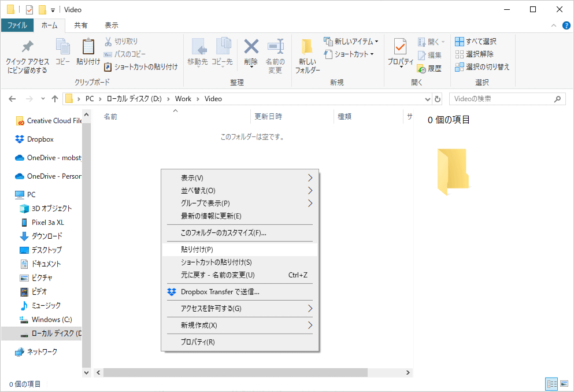Switch to details view in status bar
Viewport: 574px width, 392px height.
pyautogui.click(x=551, y=384)
